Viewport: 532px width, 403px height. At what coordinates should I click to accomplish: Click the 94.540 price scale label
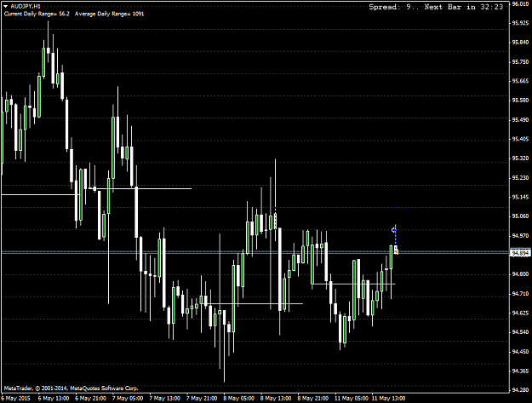coord(520,332)
